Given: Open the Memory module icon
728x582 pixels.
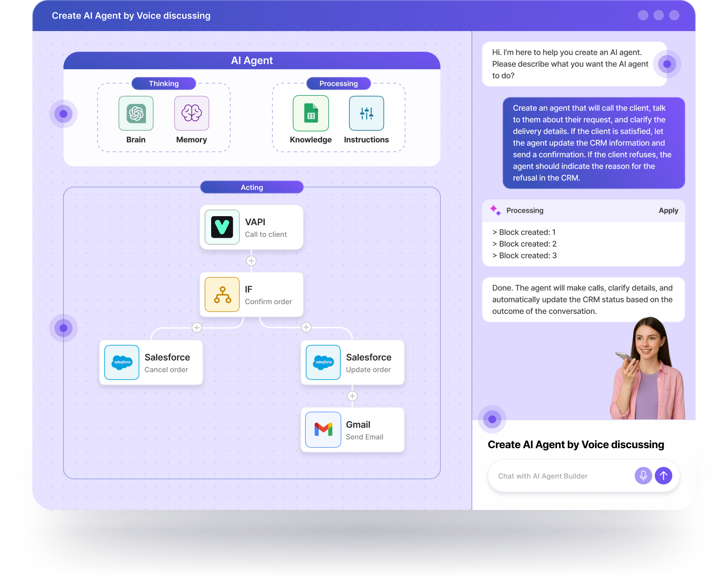Looking at the screenshot, I should click(x=191, y=113).
